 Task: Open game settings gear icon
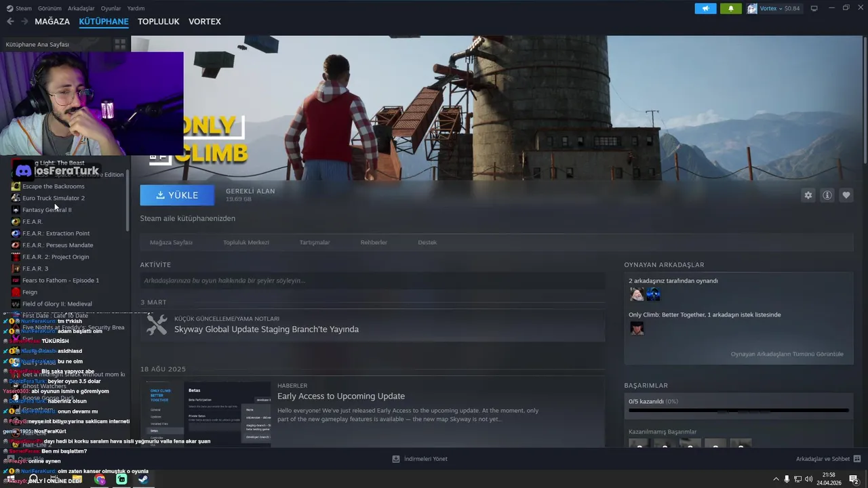(x=808, y=195)
